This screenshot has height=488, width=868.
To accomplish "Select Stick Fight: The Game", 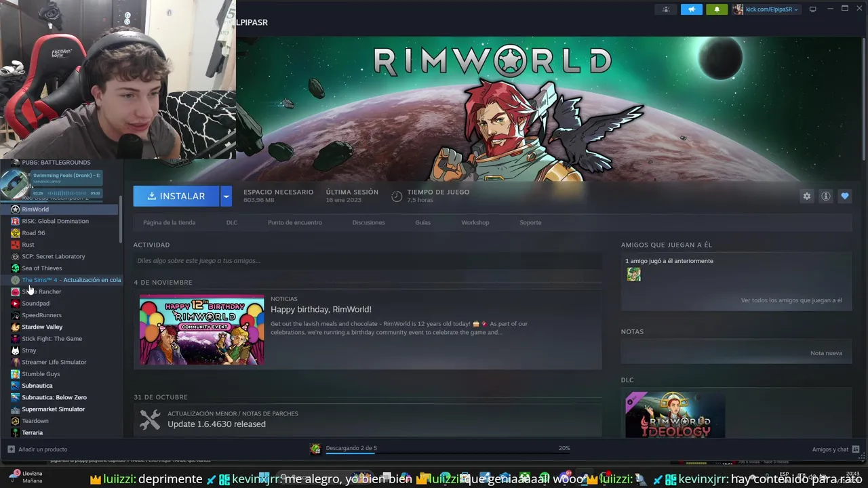I will click(52, 339).
